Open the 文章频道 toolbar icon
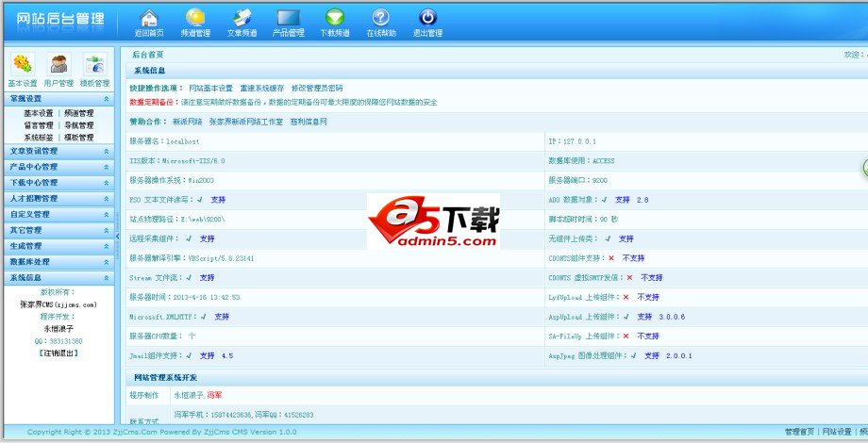 pyautogui.click(x=242, y=18)
